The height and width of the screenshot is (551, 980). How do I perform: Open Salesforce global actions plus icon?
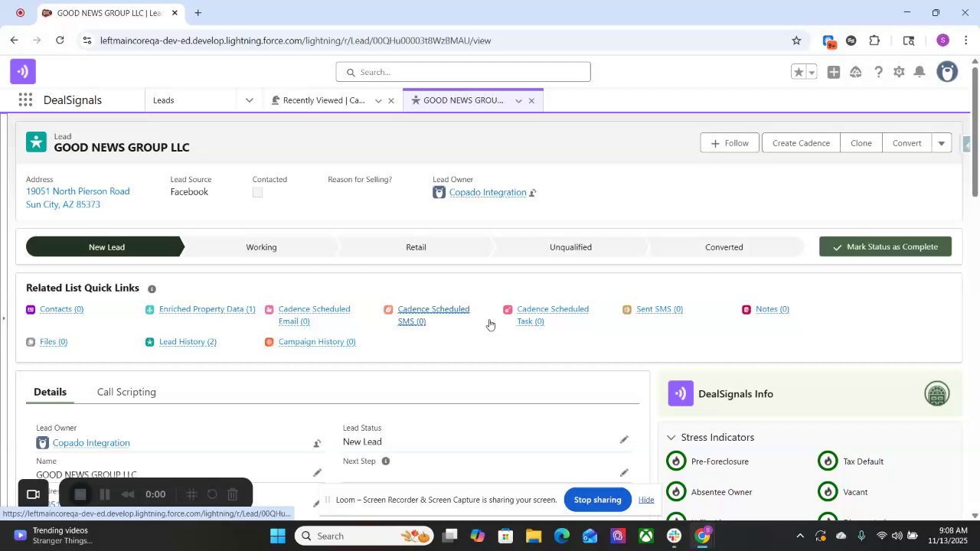[x=834, y=72]
